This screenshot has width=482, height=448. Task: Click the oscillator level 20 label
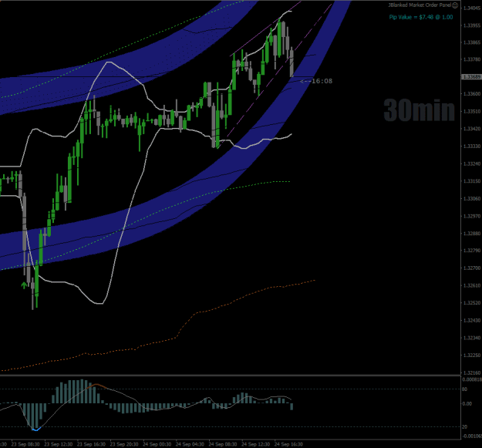[x=464, y=427]
